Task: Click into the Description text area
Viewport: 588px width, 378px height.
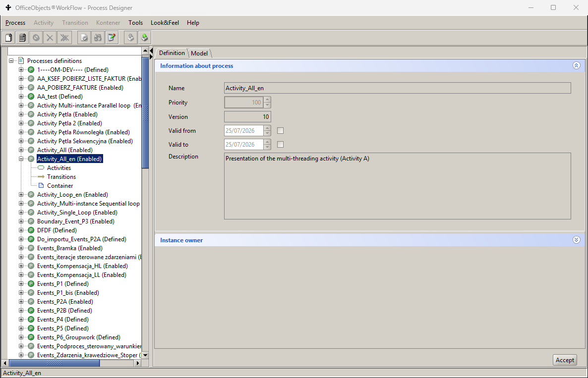Action: pos(398,186)
